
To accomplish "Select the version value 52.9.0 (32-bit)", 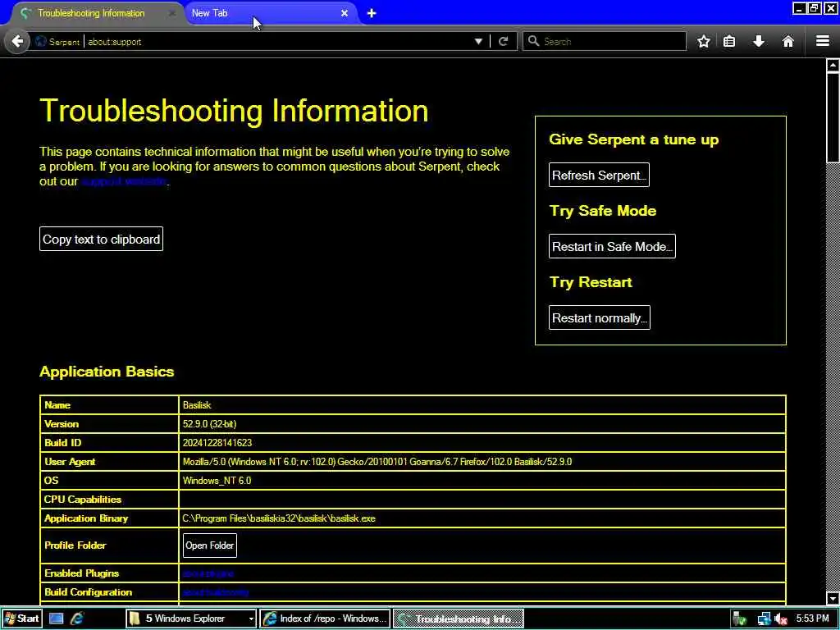I will tap(209, 424).
